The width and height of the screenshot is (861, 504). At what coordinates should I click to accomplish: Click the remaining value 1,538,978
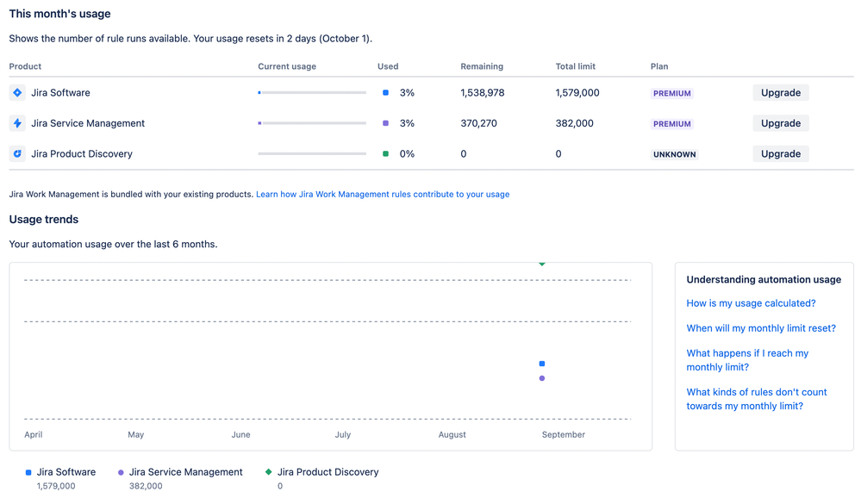click(x=482, y=93)
